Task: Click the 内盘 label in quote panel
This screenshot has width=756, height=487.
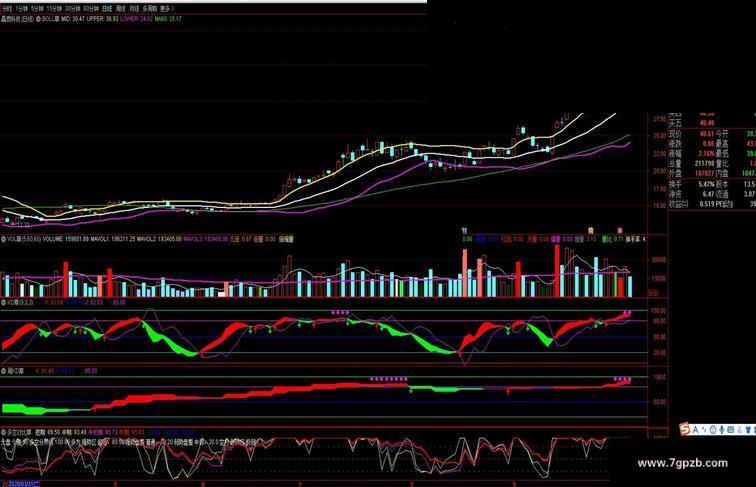Action: tap(722, 173)
